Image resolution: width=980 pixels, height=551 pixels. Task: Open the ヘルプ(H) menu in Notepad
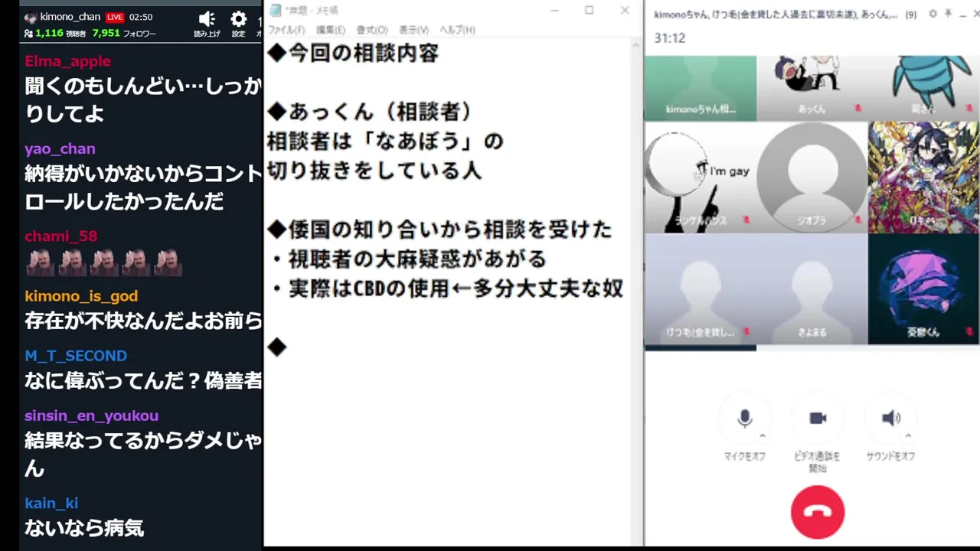click(x=457, y=30)
